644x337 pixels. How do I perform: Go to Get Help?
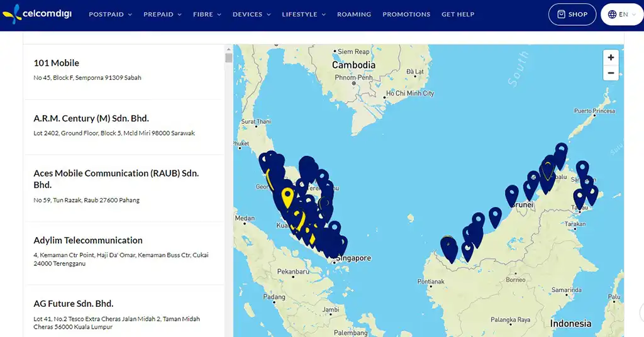(x=458, y=14)
